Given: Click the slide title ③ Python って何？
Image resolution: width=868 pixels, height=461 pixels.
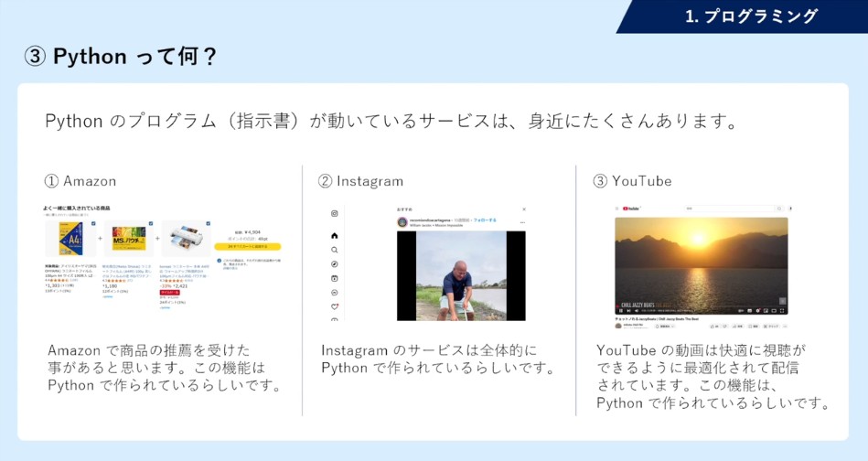Looking at the screenshot, I should coord(120,57).
